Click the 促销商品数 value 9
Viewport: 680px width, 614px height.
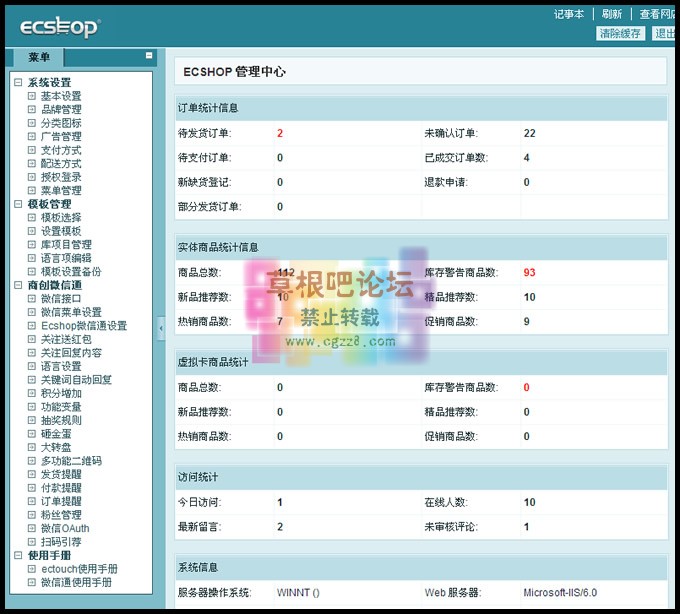526,322
